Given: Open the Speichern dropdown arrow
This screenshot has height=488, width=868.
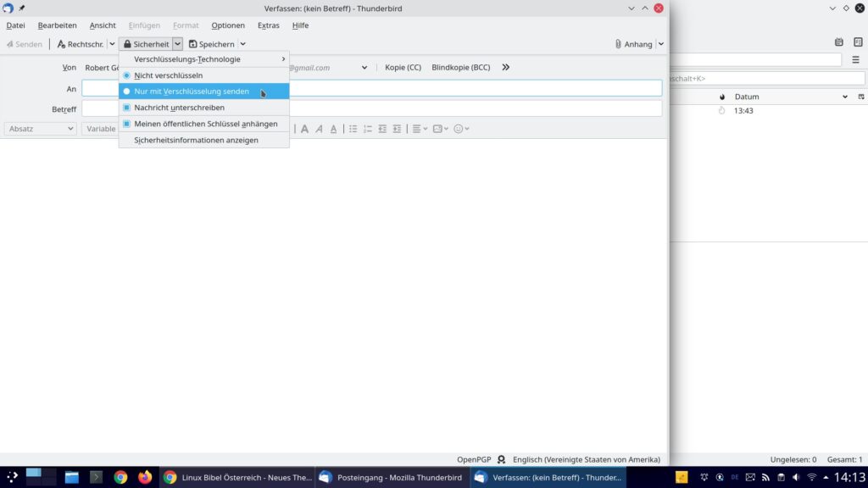Looking at the screenshot, I should (x=242, y=44).
